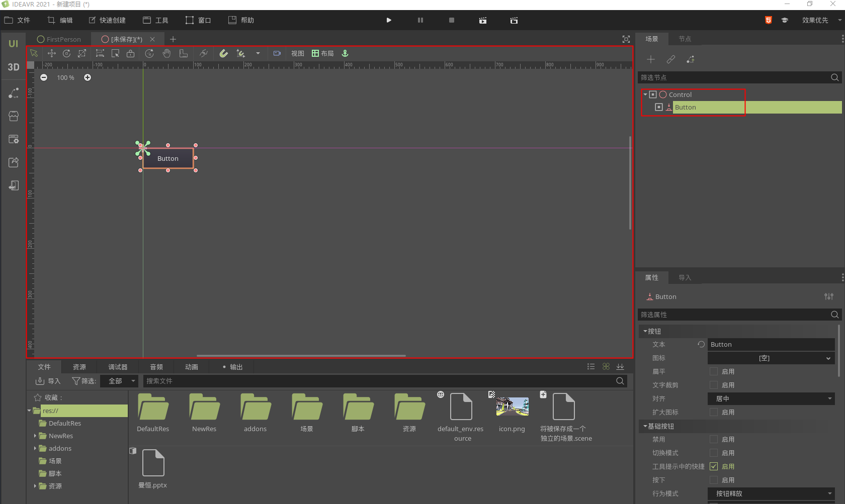Click the lock selected node icon

coord(131,53)
